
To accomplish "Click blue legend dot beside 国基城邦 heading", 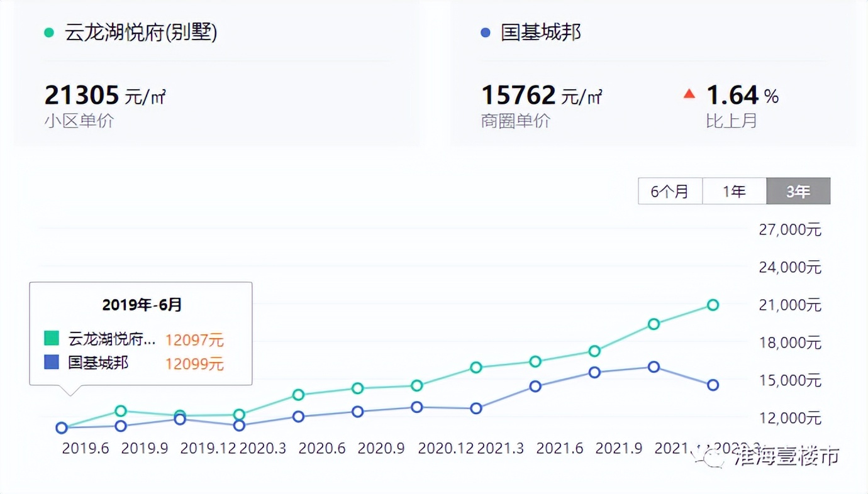I will click(x=485, y=33).
